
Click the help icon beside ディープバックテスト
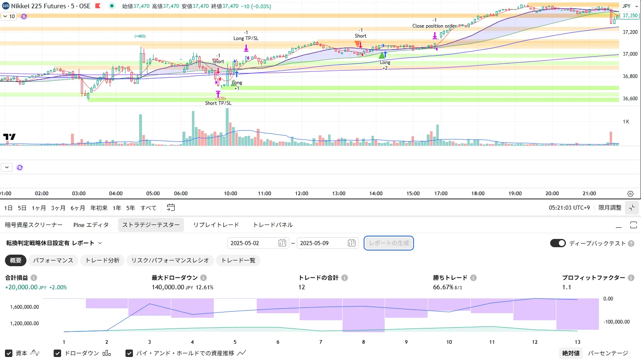[631, 243]
